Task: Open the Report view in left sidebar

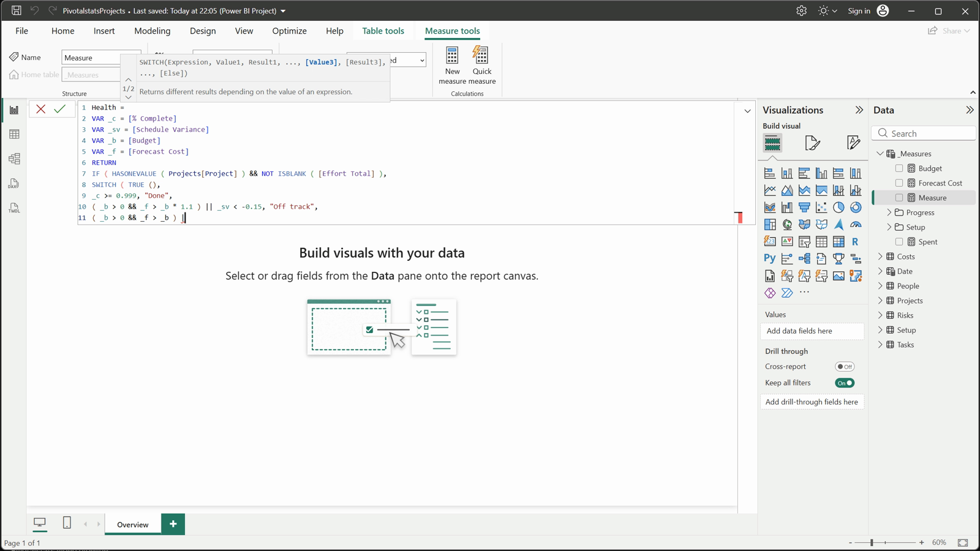Action: coord(14,110)
